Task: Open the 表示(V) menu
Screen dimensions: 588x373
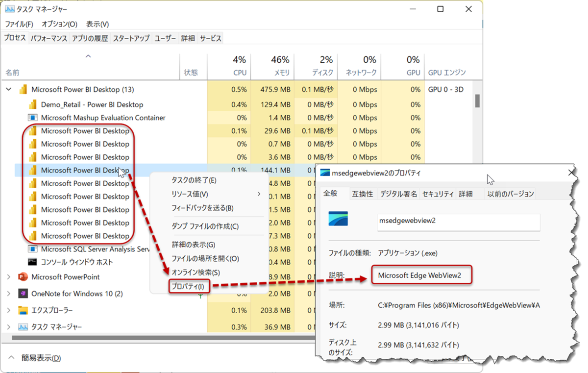Action: pos(98,24)
